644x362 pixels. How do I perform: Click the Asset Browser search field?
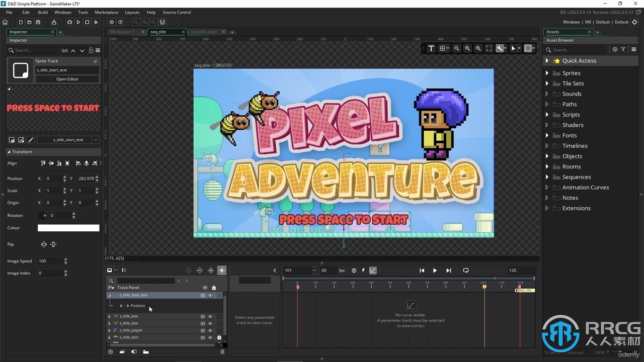pos(579,50)
